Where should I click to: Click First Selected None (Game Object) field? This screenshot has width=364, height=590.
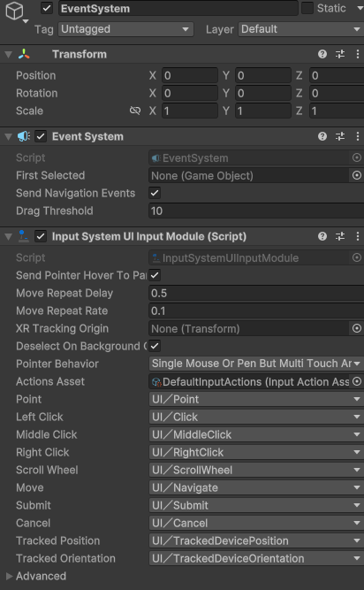point(249,175)
